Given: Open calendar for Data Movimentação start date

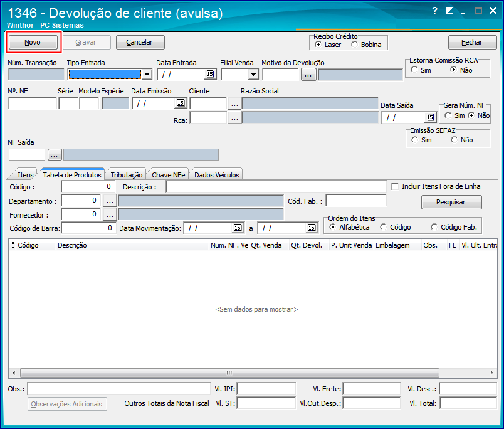Looking at the screenshot, I should pos(238,228).
